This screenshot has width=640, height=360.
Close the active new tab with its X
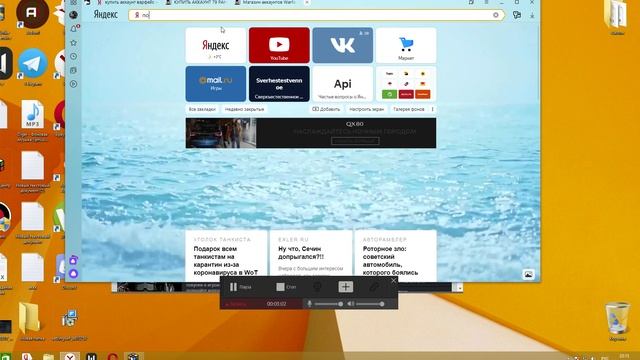point(307,2)
